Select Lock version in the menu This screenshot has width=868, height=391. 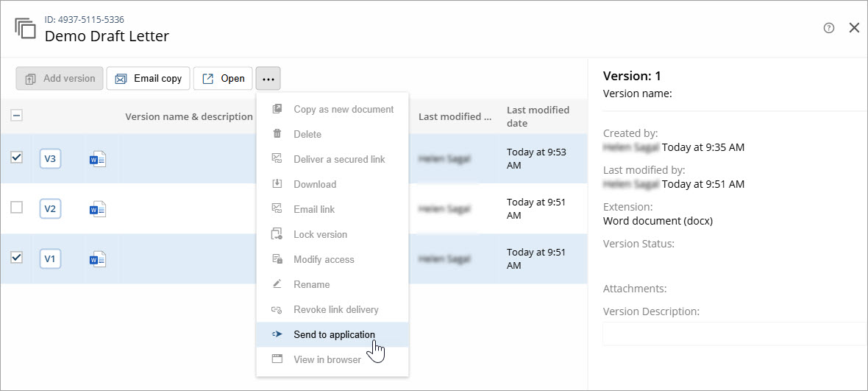click(x=332, y=234)
